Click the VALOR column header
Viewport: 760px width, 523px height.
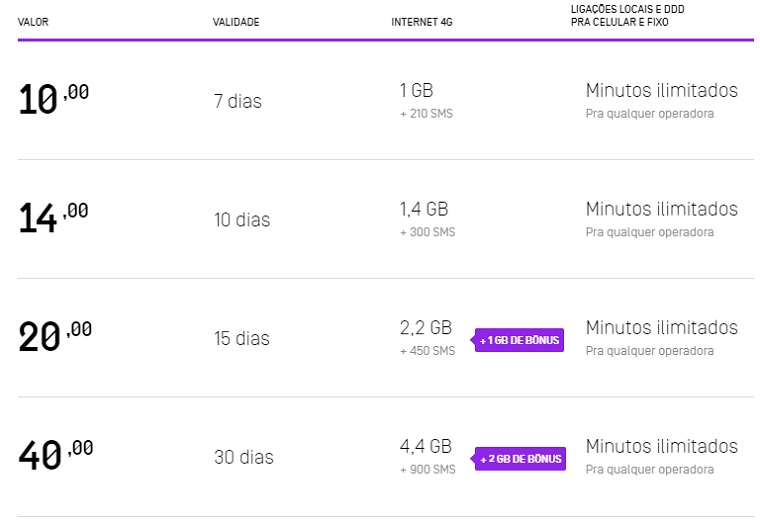(x=33, y=23)
